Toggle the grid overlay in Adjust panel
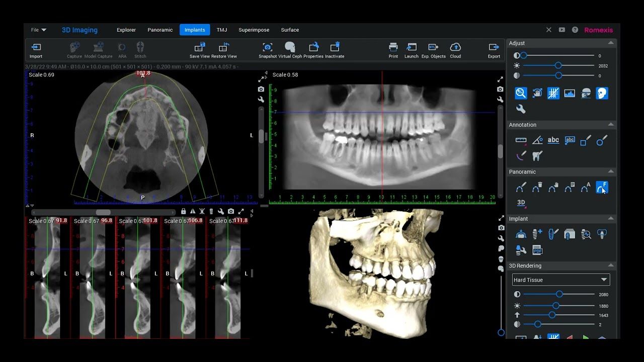Viewport: 644px width, 362px height. (x=553, y=94)
